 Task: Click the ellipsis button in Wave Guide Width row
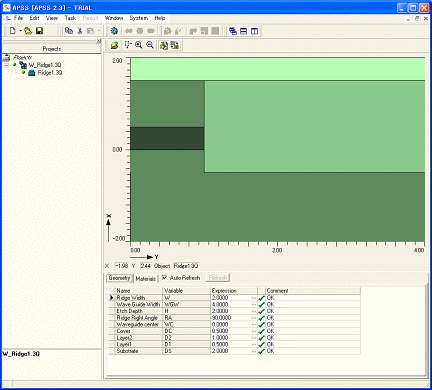point(254,305)
